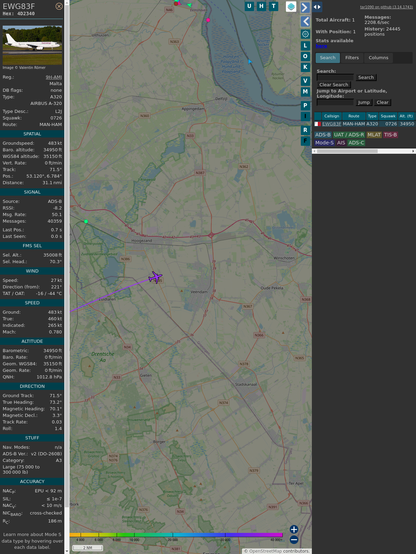
Task: Toggle the O map button
Action: pos(305,57)
